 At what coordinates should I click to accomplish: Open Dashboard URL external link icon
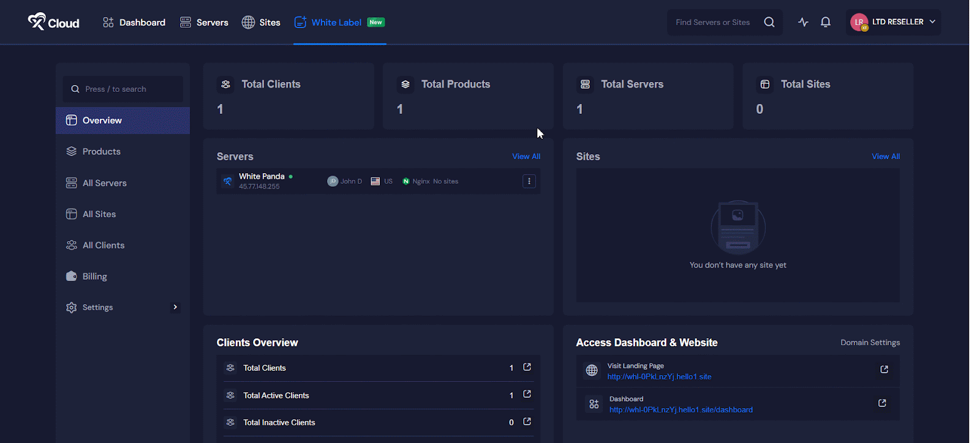click(882, 403)
